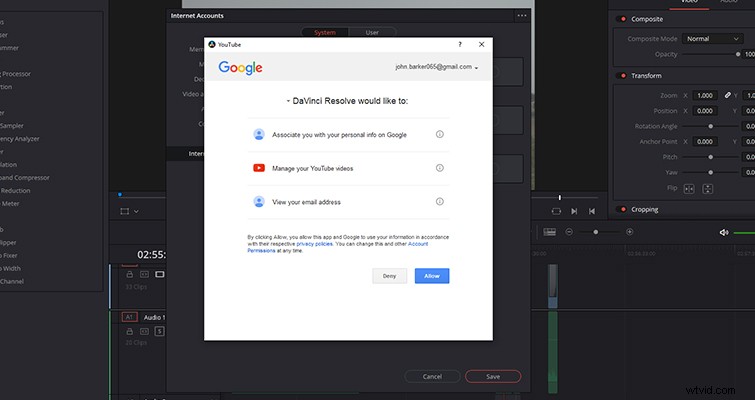Mute audio with the speaker icon
755x400 pixels.
[x=724, y=232]
